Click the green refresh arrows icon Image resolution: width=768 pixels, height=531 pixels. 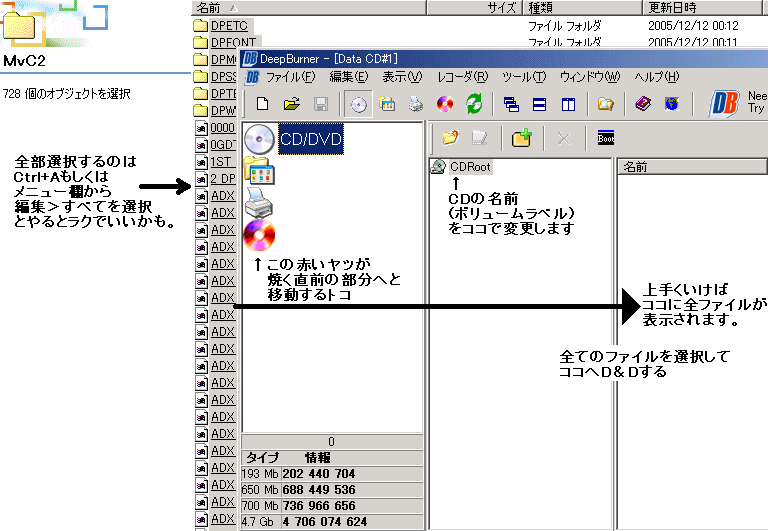coord(474,104)
